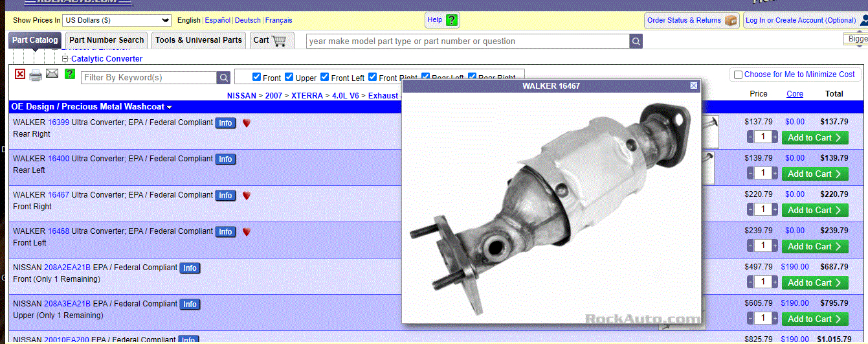The width and height of the screenshot is (868, 344).
Task: Open the Help green question mark button
Action: pyautogui.click(x=452, y=20)
